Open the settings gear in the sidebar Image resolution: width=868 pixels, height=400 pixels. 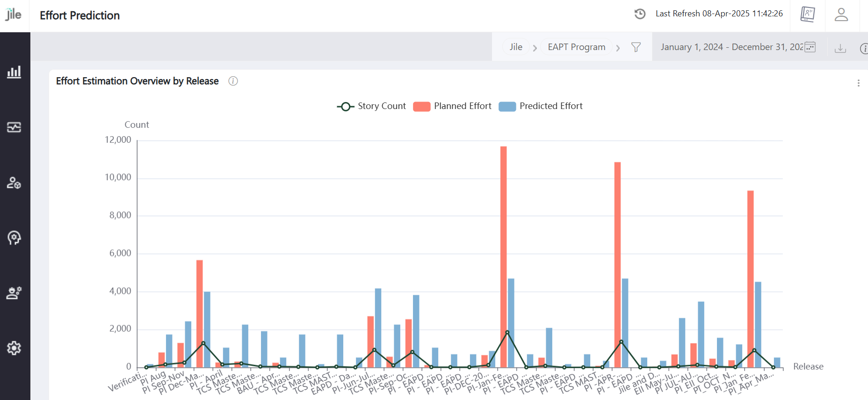point(14,348)
